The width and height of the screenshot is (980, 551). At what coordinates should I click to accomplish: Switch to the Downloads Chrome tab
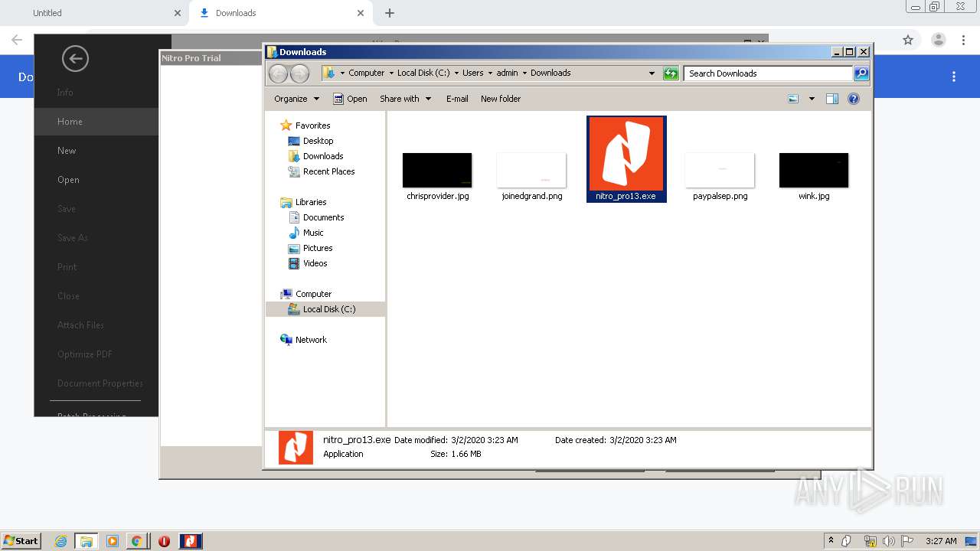pos(280,13)
